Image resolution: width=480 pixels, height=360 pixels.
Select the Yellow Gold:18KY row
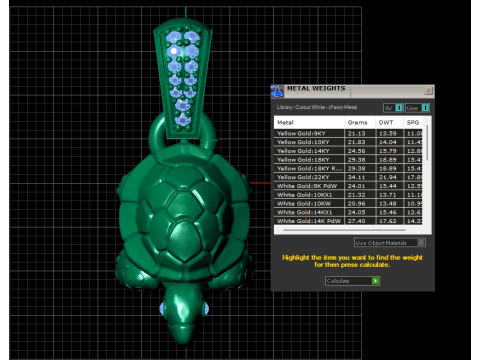pyautogui.click(x=348, y=160)
